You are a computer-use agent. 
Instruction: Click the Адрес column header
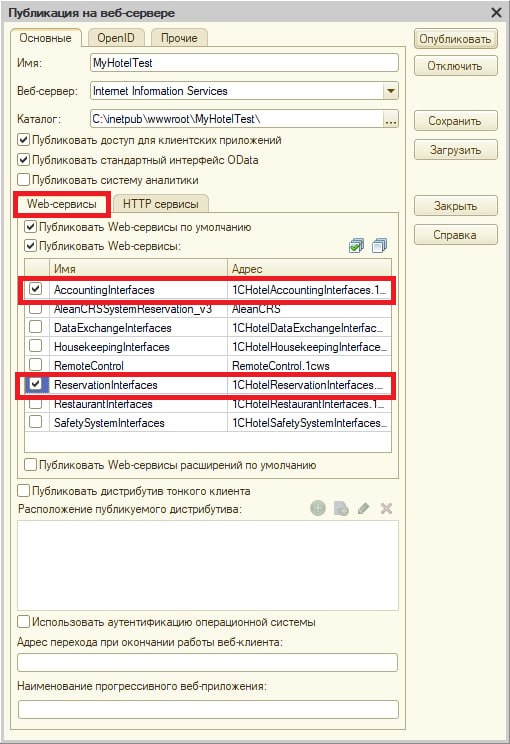pyautogui.click(x=309, y=269)
